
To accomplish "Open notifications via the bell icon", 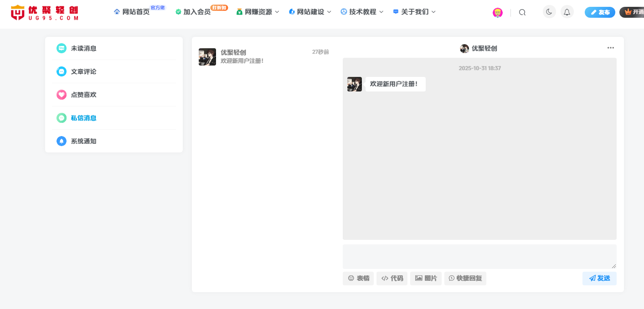I will click(x=567, y=11).
